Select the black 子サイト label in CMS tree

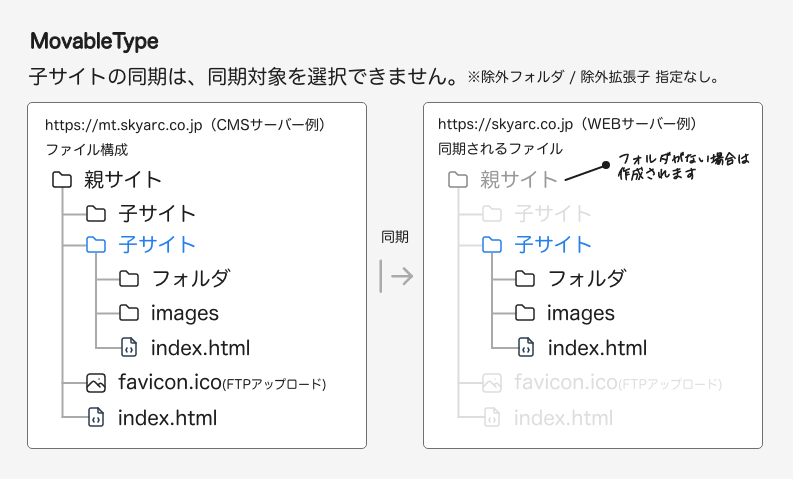tap(157, 213)
